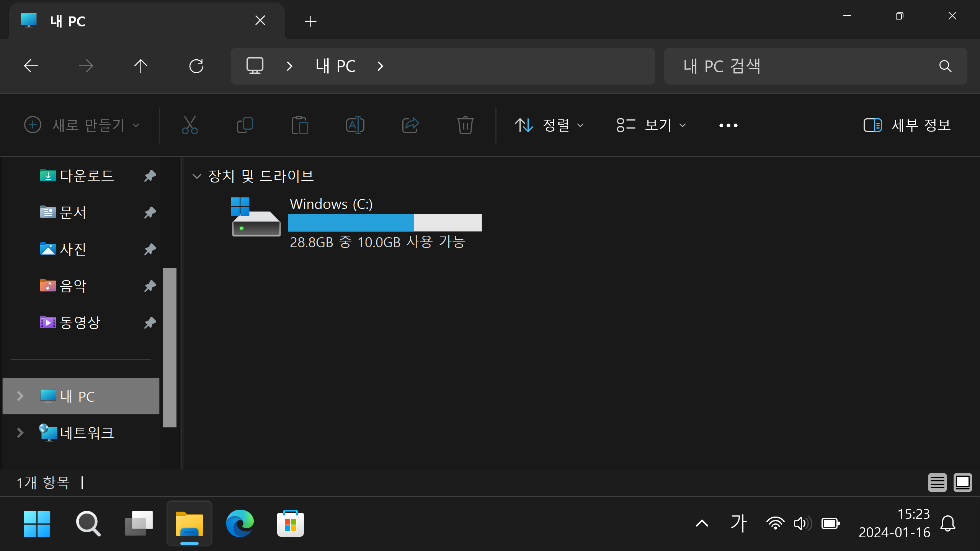
Task: Collapse the 장치 및 드라이브 group
Action: tap(197, 176)
